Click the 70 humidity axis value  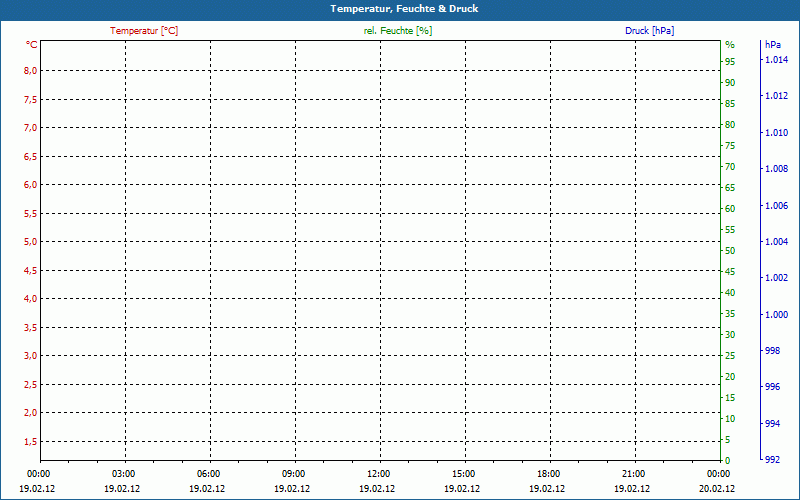pos(730,167)
